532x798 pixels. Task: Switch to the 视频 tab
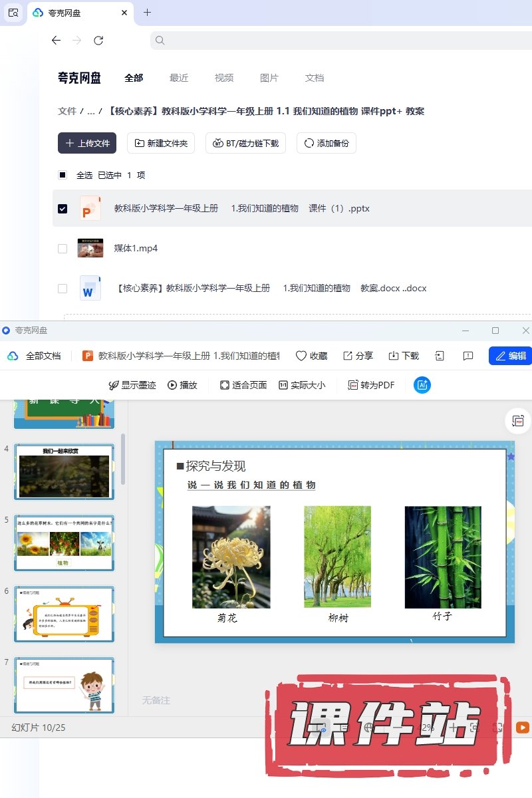point(224,78)
